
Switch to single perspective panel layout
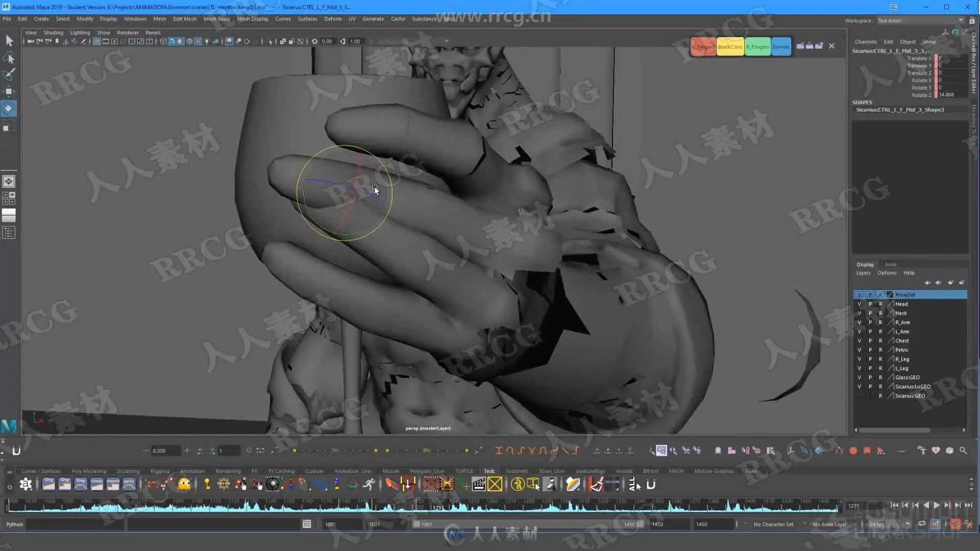pyautogui.click(x=9, y=181)
